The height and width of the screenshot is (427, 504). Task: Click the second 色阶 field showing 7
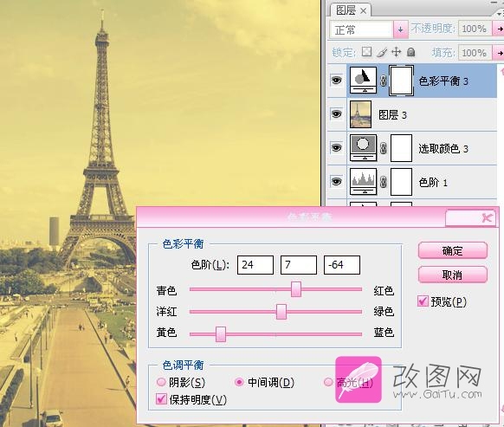point(299,265)
